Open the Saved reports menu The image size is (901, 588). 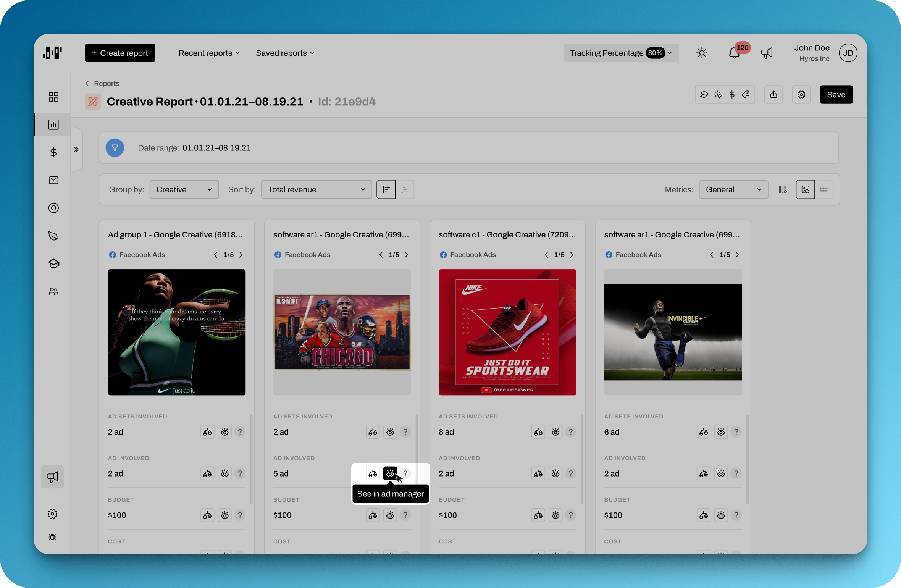tap(285, 53)
